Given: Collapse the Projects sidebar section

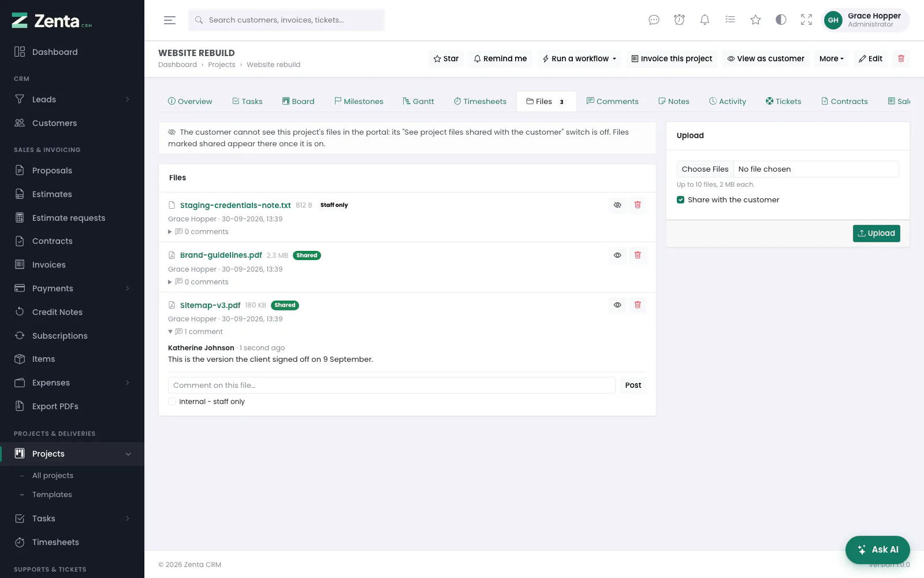Looking at the screenshot, I should pyautogui.click(x=72, y=454).
